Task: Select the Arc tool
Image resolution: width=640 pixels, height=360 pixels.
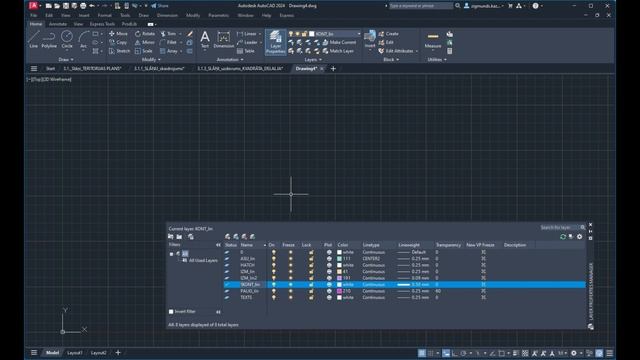Action: [x=83, y=40]
